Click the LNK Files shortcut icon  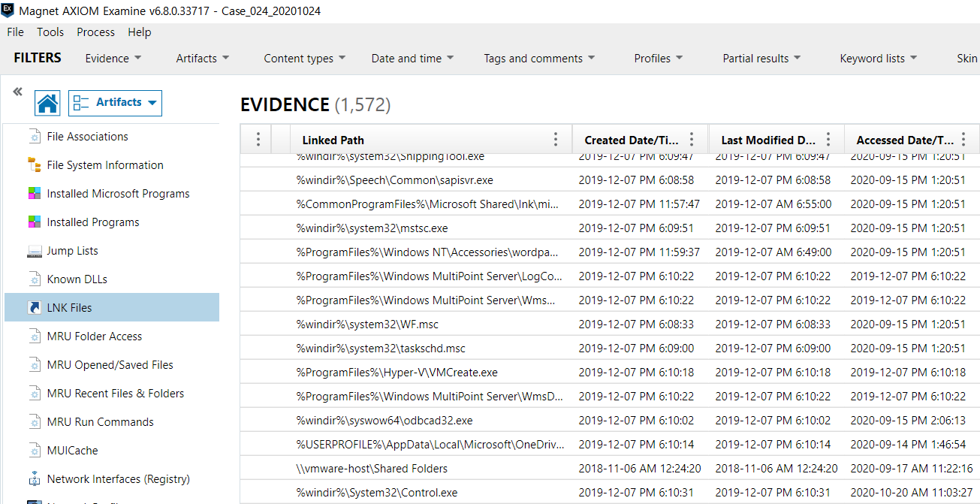coord(34,308)
